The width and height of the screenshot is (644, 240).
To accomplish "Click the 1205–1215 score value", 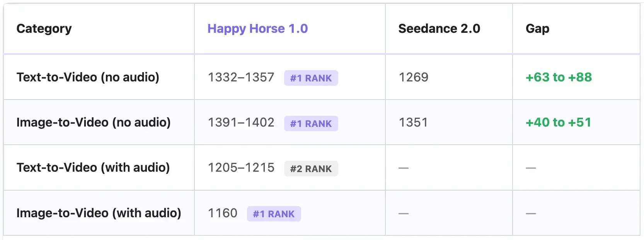I will [241, 167].
